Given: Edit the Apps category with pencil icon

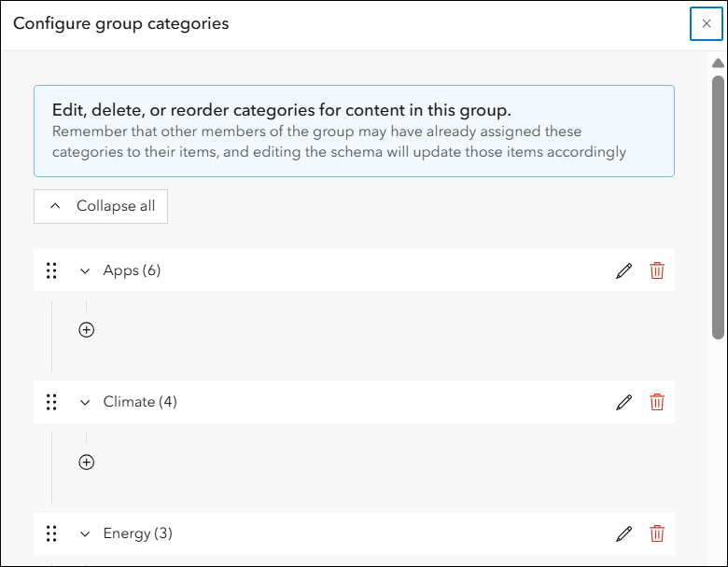Looking at the screenshot, I should point(623,270).
